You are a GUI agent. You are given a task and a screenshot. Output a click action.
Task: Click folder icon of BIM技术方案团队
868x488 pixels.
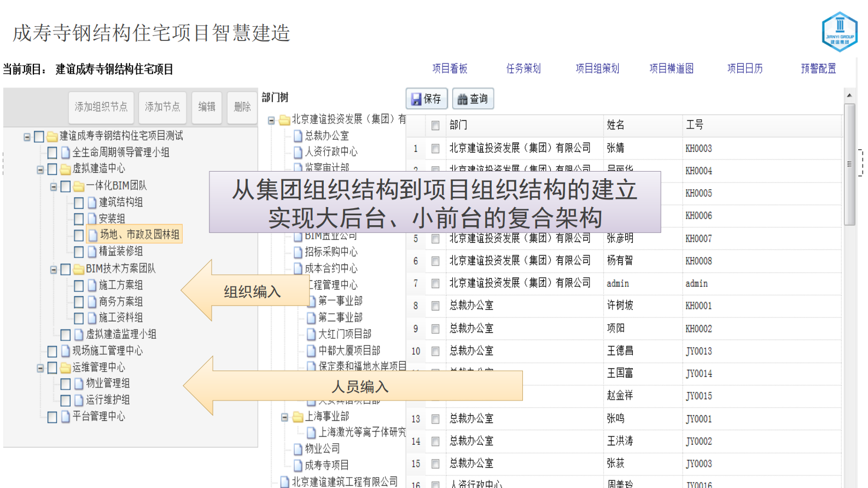pyautogui.click(x=79, y=269)
